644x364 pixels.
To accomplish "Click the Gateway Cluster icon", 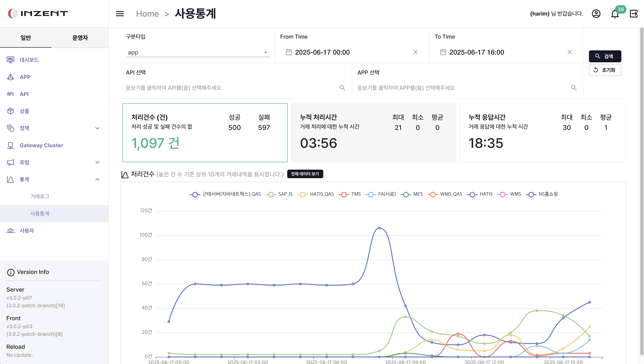I will (x=10, y=145).
